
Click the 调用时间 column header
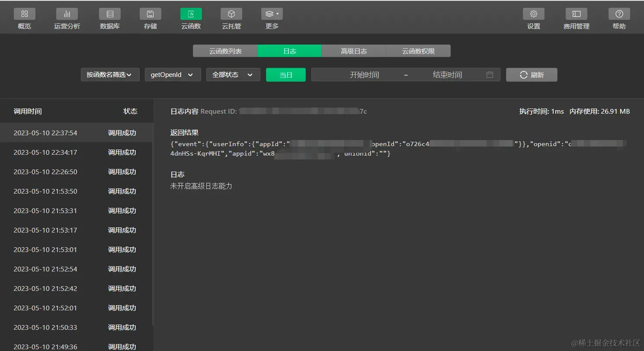(x=28, y=111)
